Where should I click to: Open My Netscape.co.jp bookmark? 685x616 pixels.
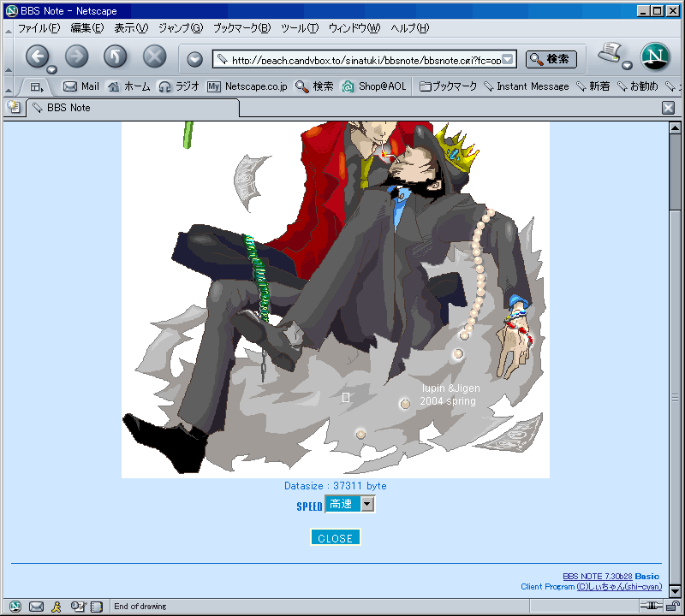pyautogui.click(x=247, y=86)
